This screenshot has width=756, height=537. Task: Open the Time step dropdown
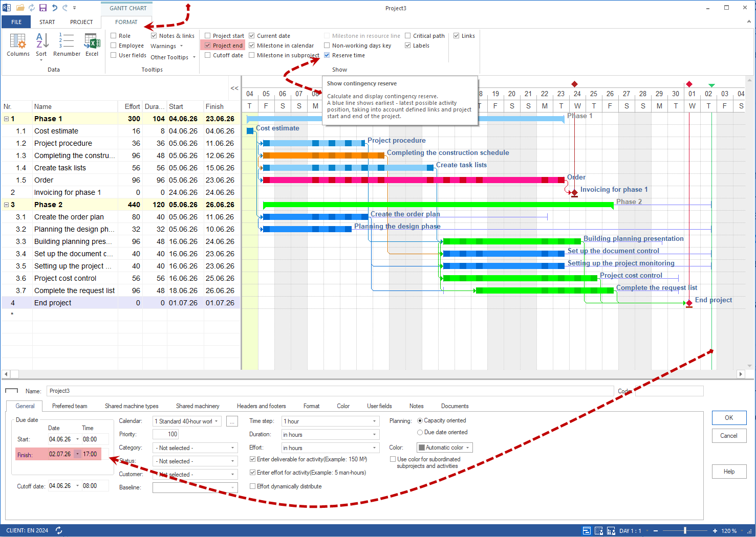pos(375,421)
